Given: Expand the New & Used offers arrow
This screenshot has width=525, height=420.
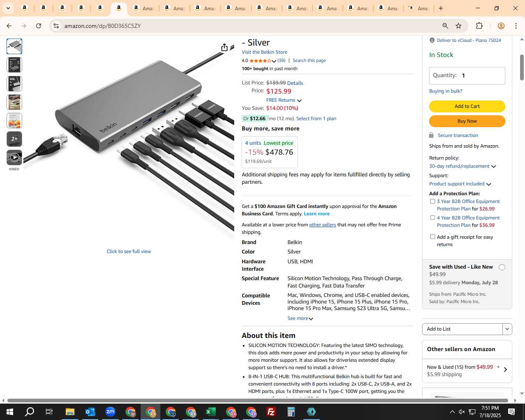Looking at the screenshot, I should 505,370.
